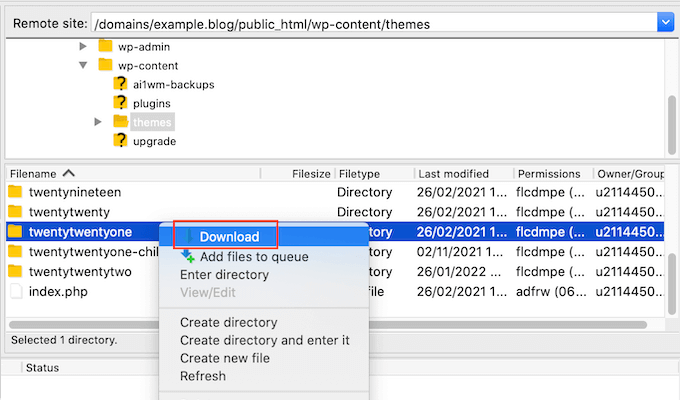Select themes folder in remote tree

pos(152,122)
